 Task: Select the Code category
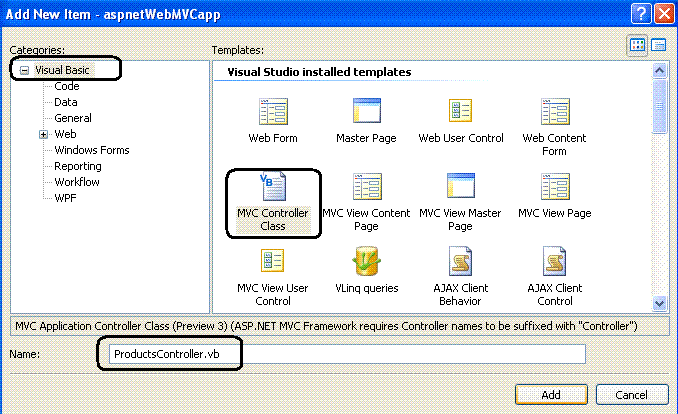click(67, 86)
